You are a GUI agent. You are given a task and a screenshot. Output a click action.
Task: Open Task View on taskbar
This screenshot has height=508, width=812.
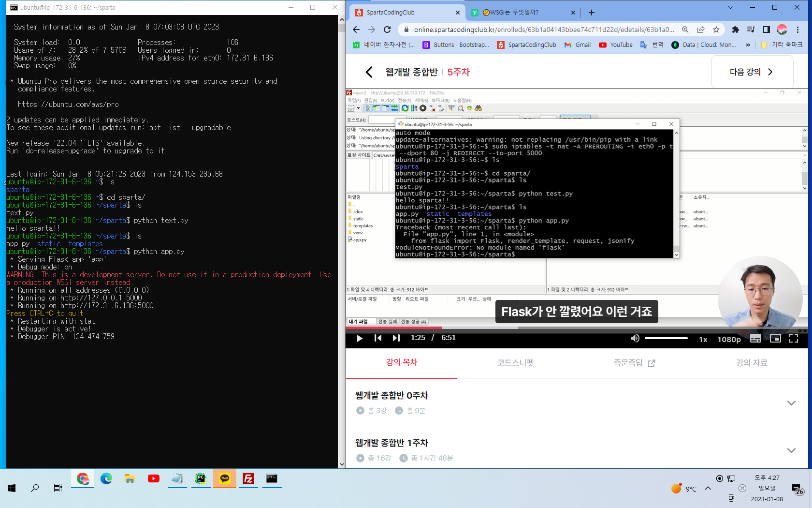[58, 488]
